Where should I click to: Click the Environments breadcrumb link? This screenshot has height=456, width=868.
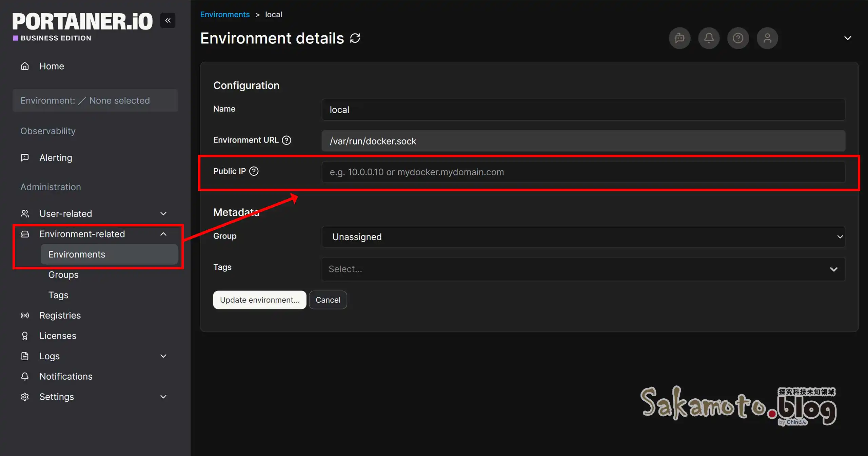[225, 15]
